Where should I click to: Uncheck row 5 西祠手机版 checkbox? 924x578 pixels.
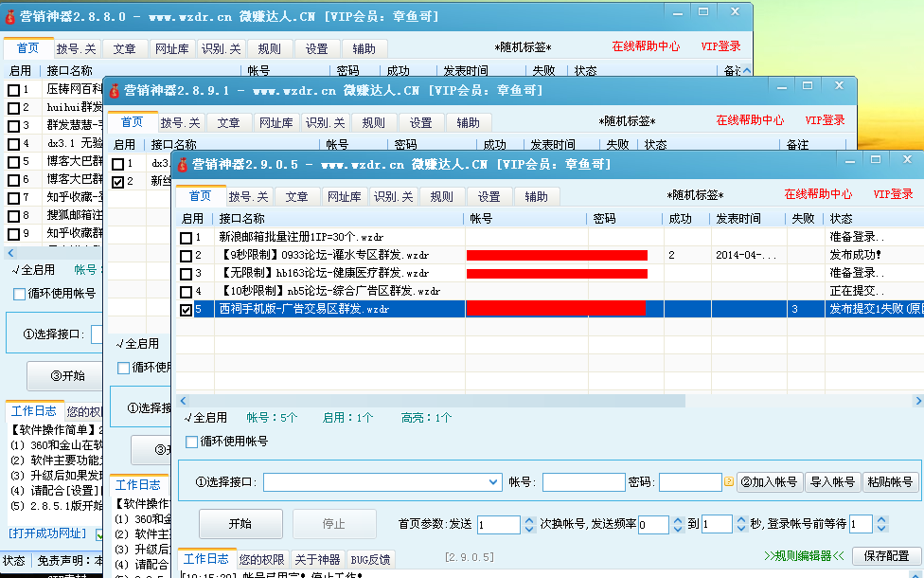point(187,310)
